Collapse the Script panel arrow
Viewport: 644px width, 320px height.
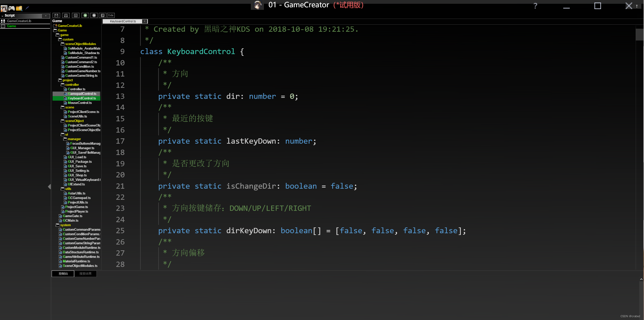(2, 16)
